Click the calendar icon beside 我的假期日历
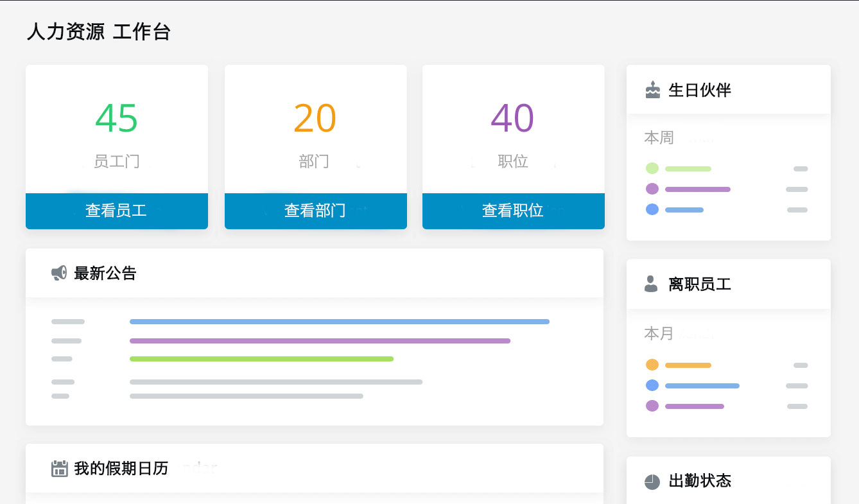Screen dimensions: 859x504 [x=59, y=469]
